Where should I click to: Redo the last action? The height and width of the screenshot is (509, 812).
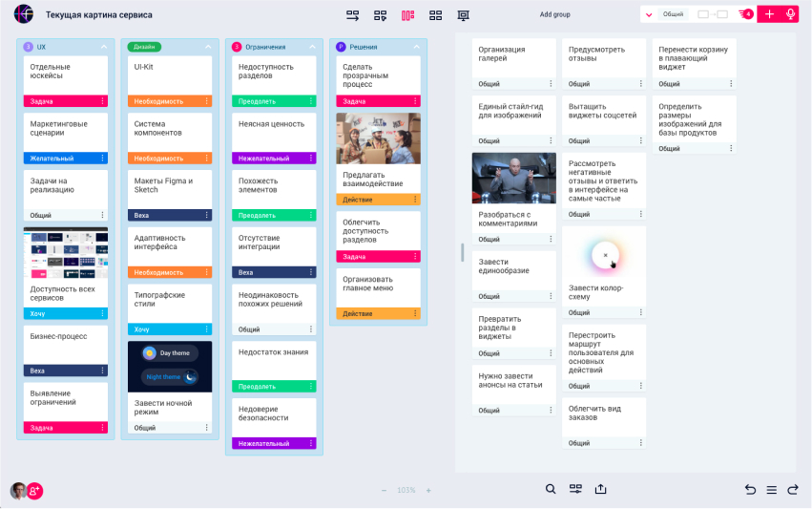(793, 489)
